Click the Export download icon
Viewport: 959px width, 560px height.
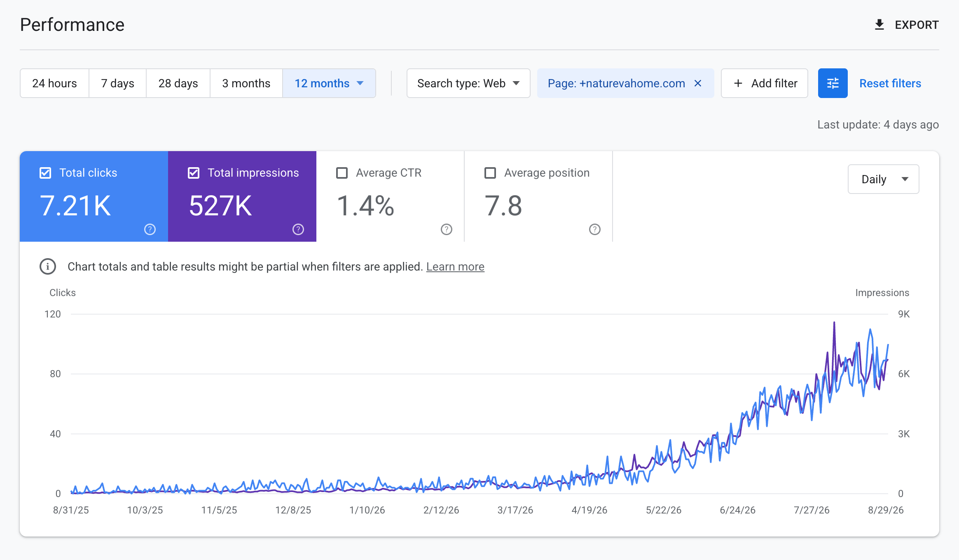[879, 25]
